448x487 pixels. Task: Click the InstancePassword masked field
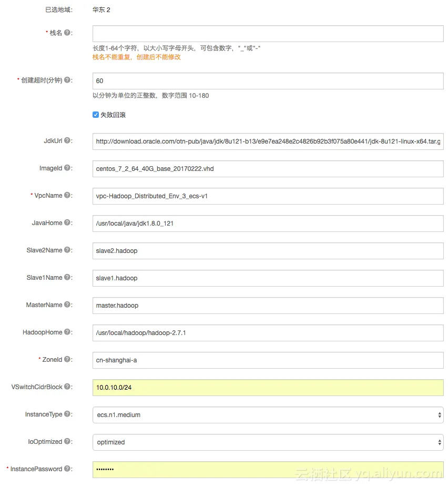coord(268,469)
